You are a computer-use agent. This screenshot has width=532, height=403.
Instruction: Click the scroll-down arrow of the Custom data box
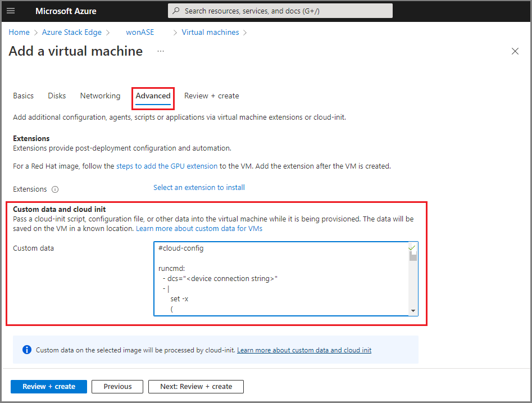coord(413,310)
